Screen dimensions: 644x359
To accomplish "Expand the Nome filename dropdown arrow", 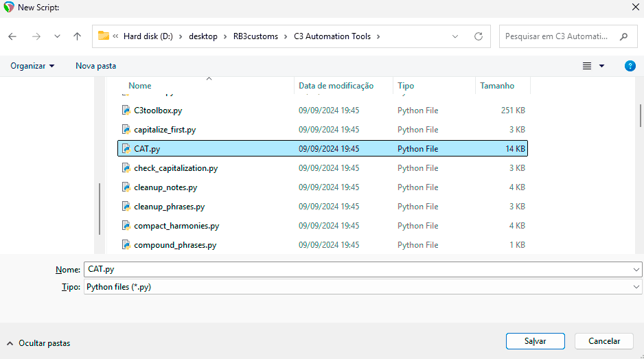I will click(636, 270).
